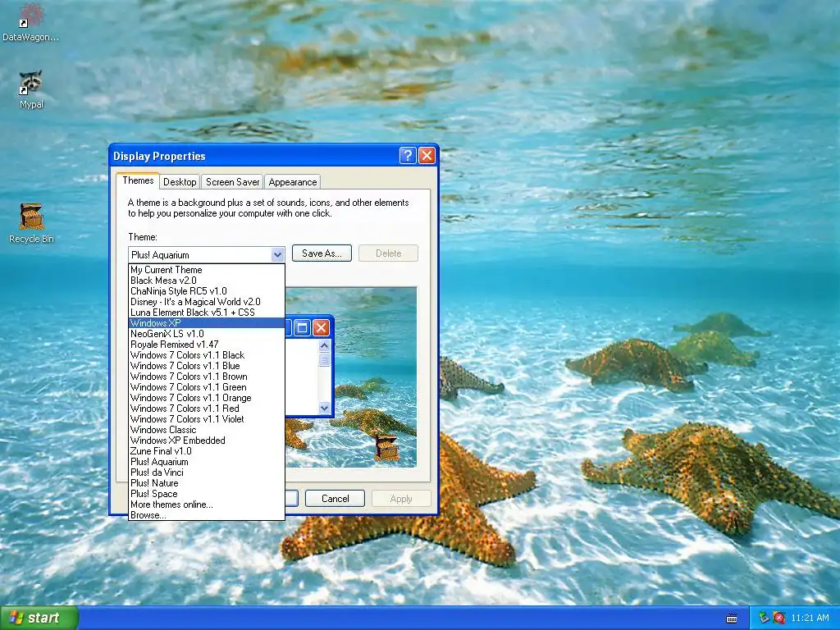Pick the Plus! da Vinci theme
This screenshot has height=630, width=840.
coord(206,472)
